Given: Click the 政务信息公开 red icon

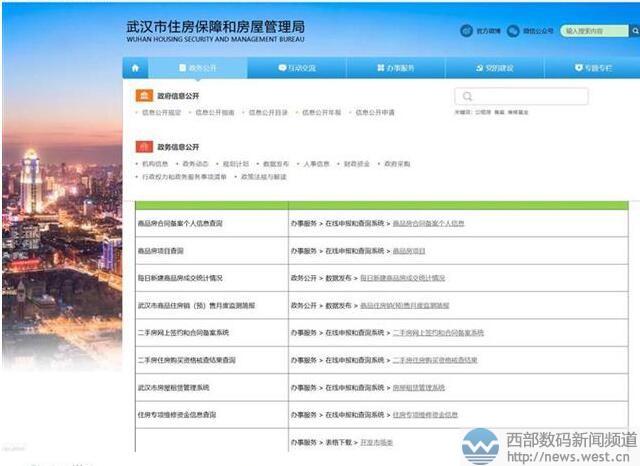Looking at the screenshot, I should click(x=144, y=146).
